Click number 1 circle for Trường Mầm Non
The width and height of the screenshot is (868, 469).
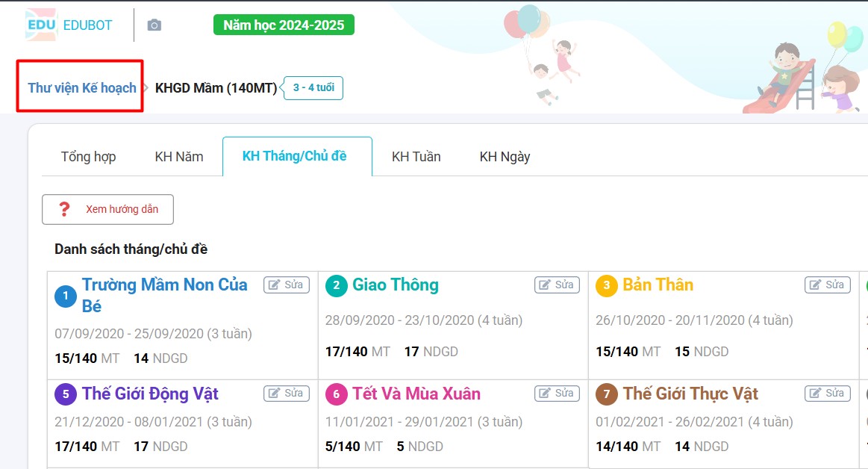[x=66, y=296]
